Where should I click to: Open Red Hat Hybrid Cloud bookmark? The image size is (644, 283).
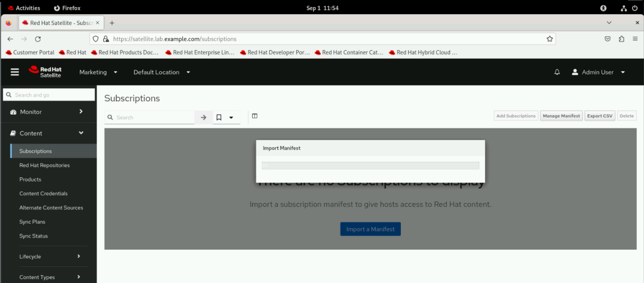[423, 52]
